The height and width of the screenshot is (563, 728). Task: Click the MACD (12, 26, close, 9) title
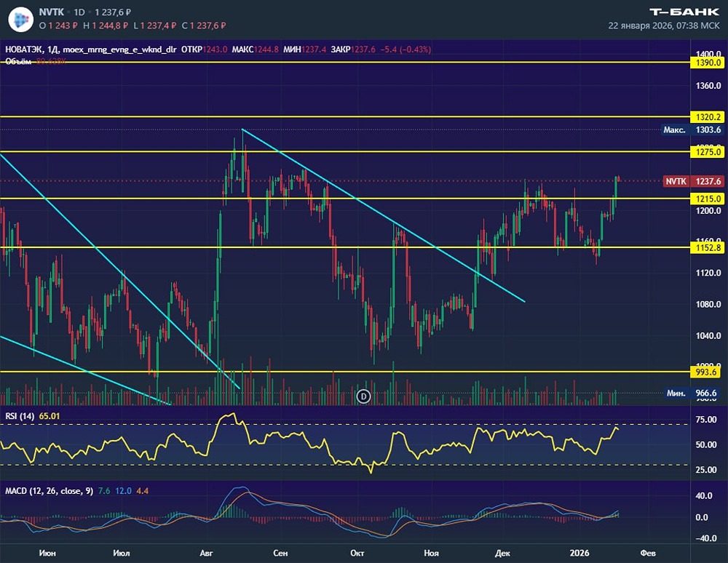click(x=50, y=491)
